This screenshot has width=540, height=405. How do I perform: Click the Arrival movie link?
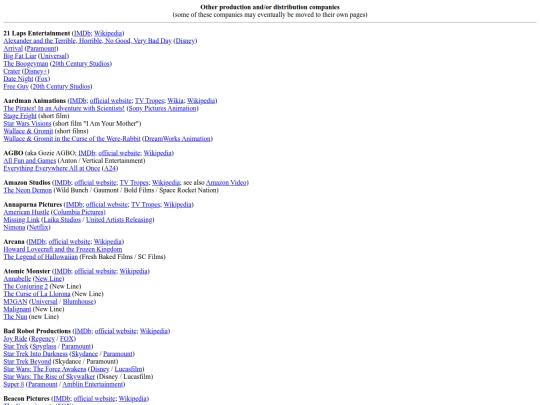[13, 49]
